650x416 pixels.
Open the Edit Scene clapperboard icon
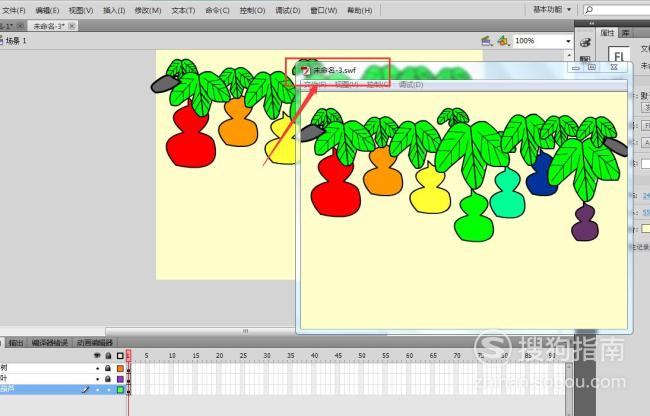click(487, 41)
